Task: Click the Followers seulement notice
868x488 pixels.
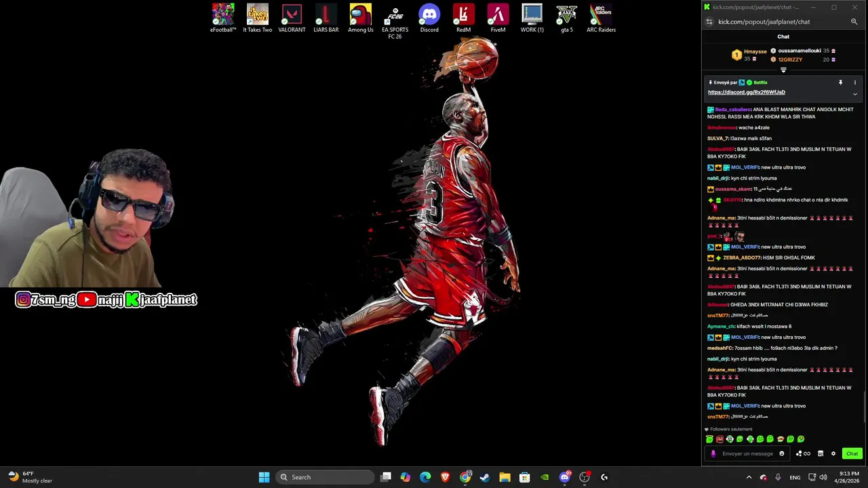Action: pos(729,429)
